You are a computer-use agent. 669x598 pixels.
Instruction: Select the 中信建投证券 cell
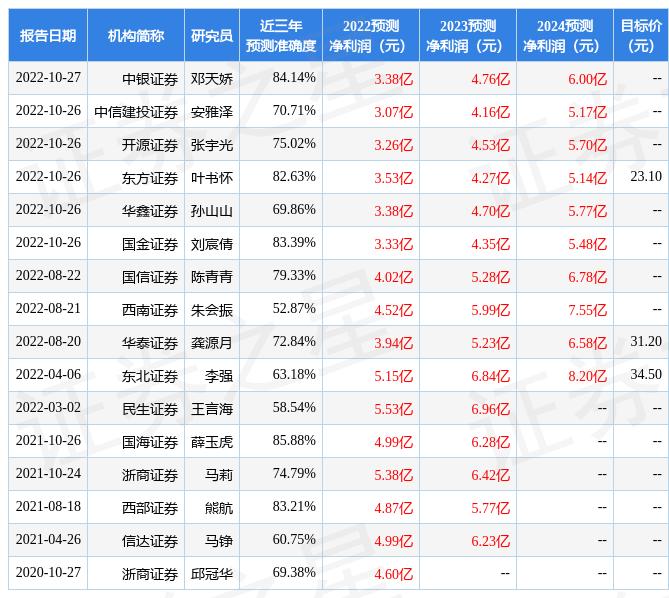click(x=136, y=112)
